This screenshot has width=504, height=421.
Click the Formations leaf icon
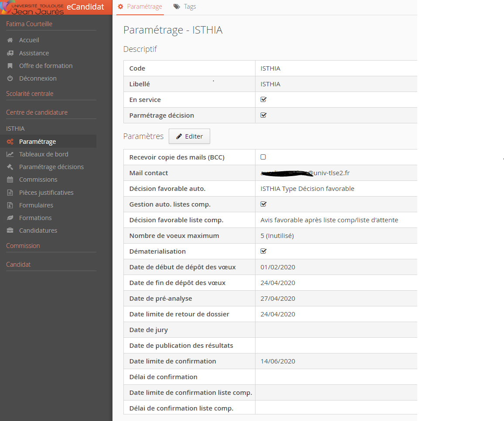(x=10, y=218)
